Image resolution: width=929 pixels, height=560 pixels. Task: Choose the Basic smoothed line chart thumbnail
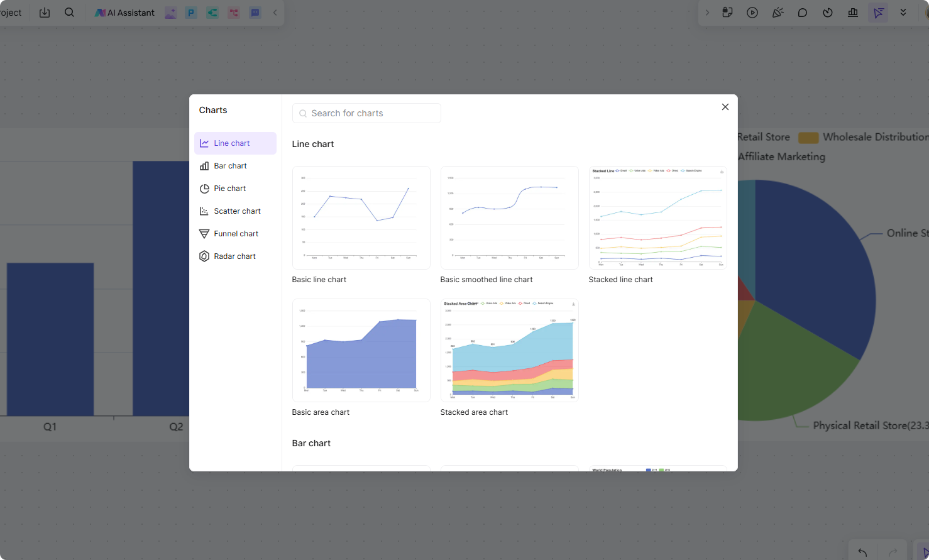click(510, 217)
